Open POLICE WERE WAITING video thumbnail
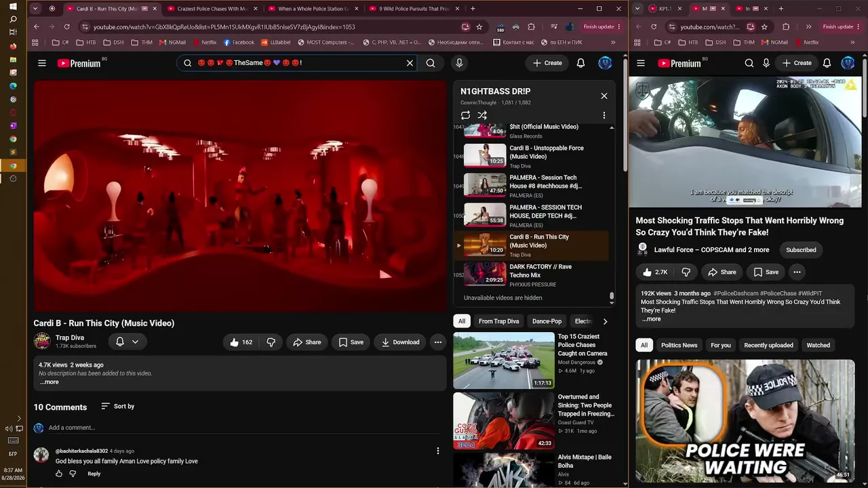Screen dimensions: 868x488 click(x=745, y=420)
